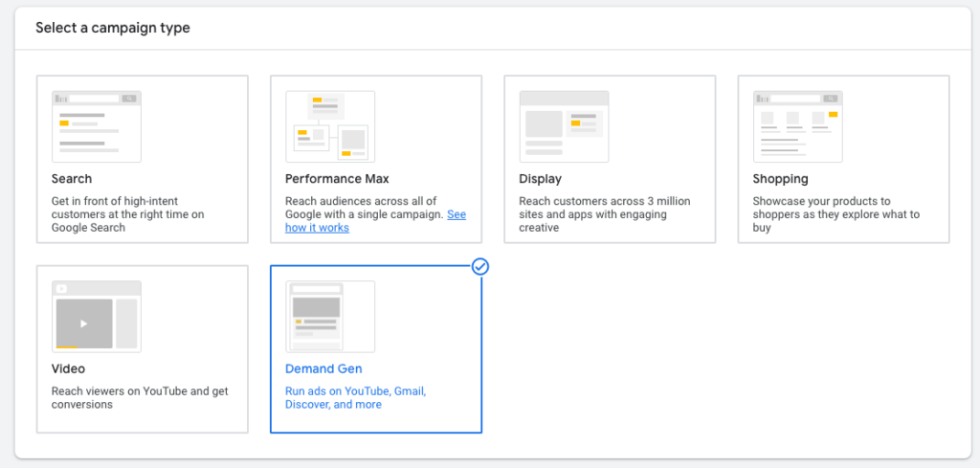
Task: Click "Run ads on YouTube, Gmail" description
Action: (x=356, y=398)
